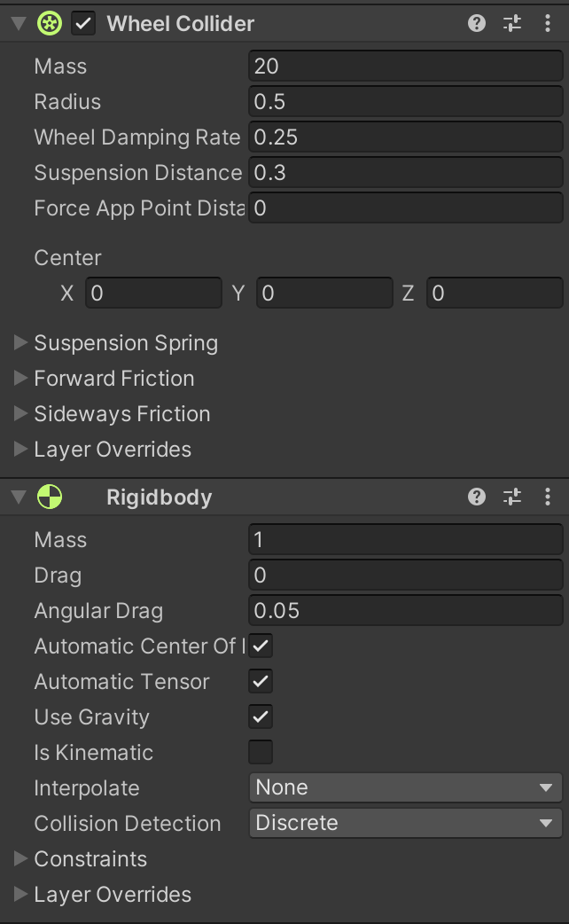Click the Wheel Collider component icon

[x=49, y=23]
